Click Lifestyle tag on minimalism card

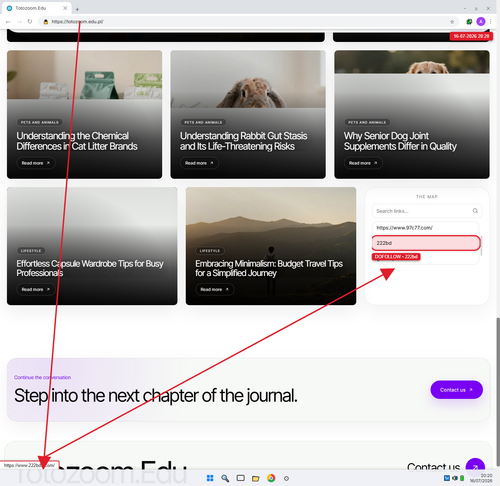point(210,251)
